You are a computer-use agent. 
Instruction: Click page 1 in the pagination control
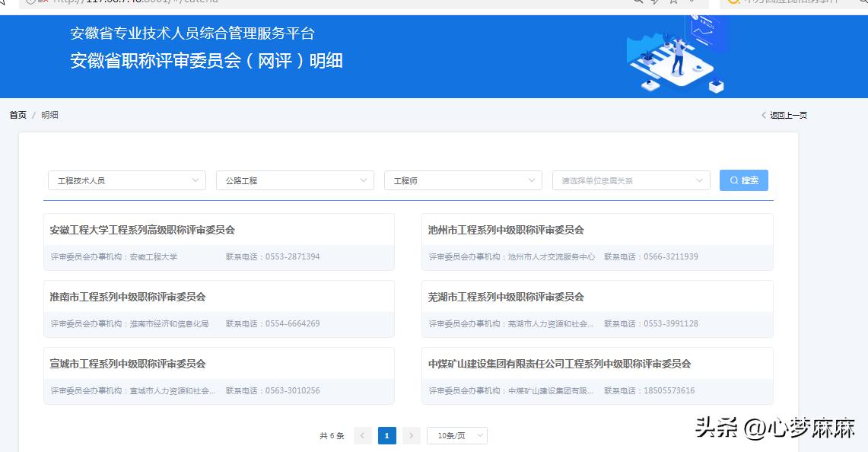tap(387, 435)
